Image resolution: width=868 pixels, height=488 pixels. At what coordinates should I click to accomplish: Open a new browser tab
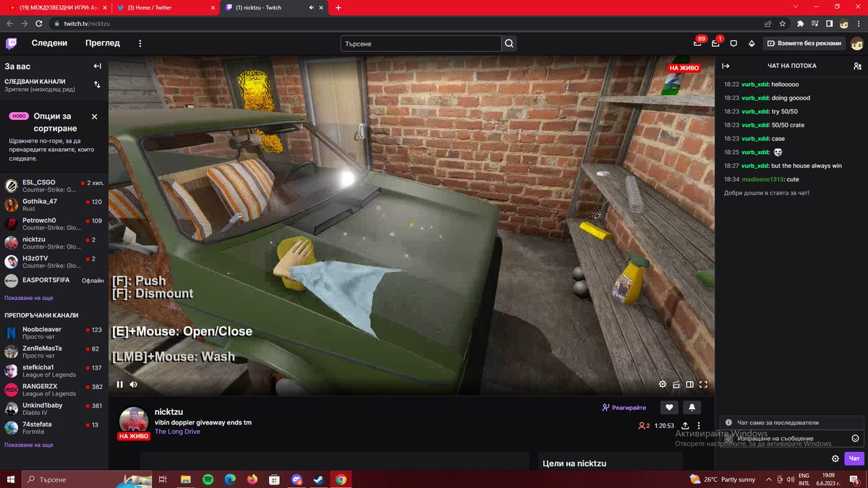pos(339,7)
